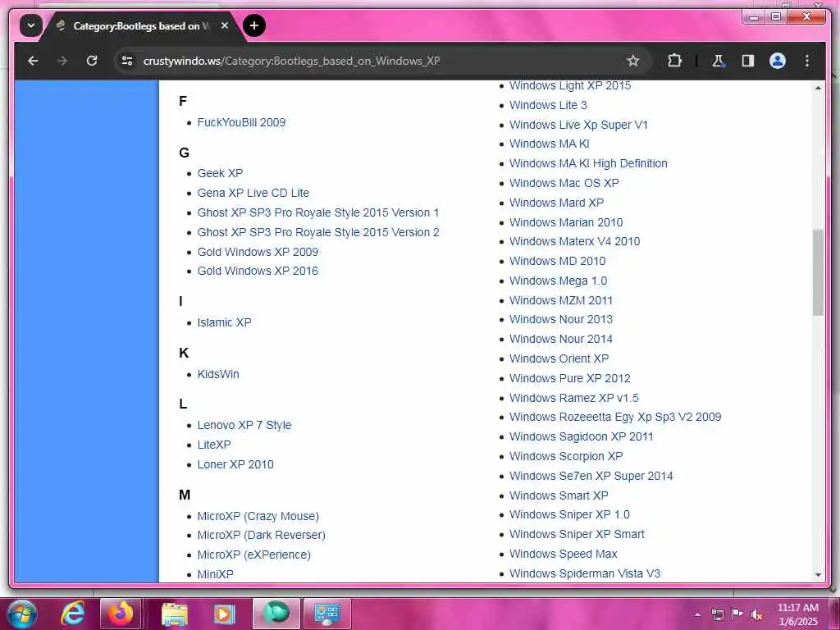Click the muted volume tray icon

pyautogui.click(x=757, y=615)
